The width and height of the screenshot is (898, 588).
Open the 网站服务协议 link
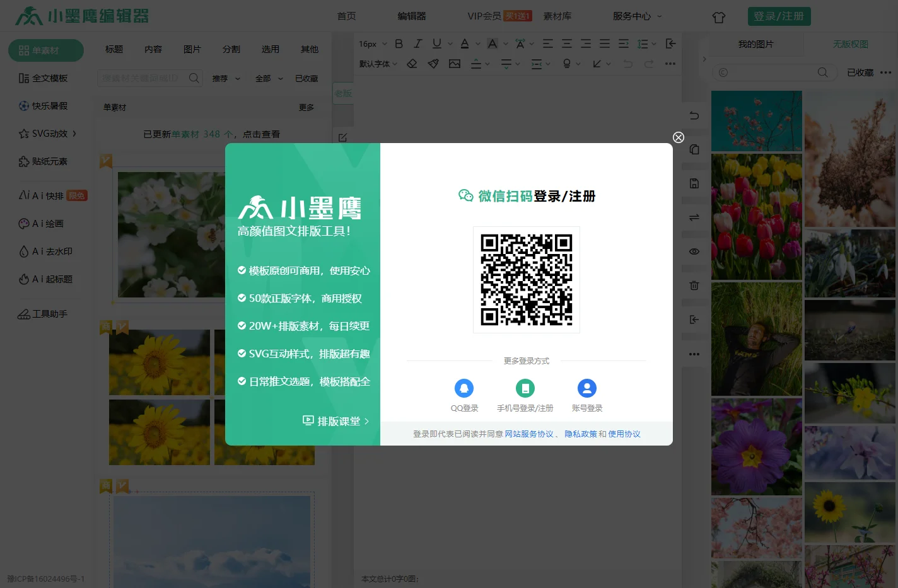point(529,434)
